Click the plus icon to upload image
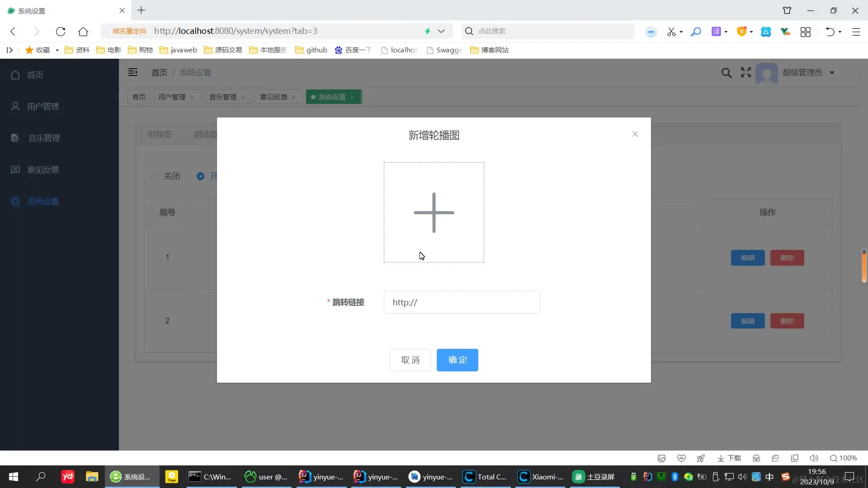The width and height of the screenshot is (868, 488). coord(434,212)
